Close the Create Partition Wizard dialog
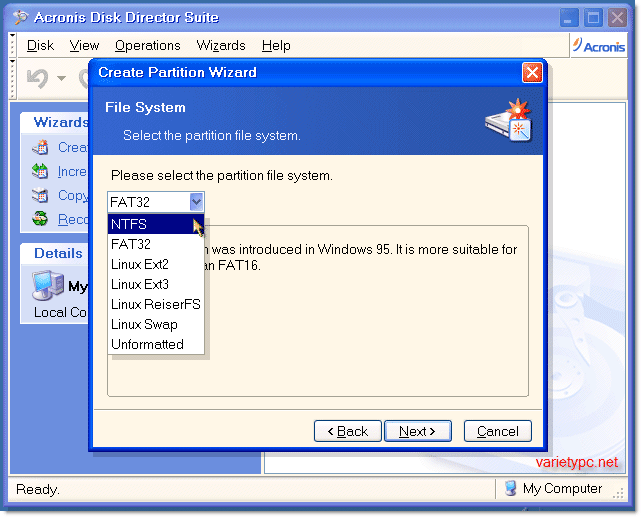 [532, 73]
